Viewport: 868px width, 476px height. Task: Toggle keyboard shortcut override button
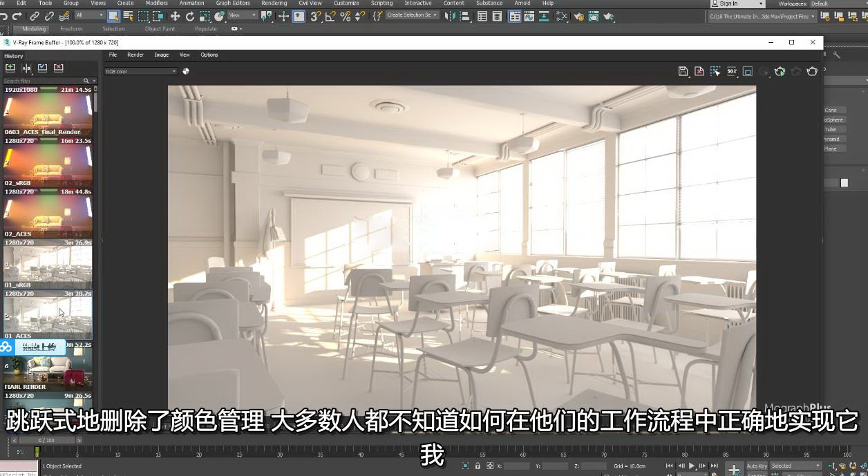tap(299, 16)
